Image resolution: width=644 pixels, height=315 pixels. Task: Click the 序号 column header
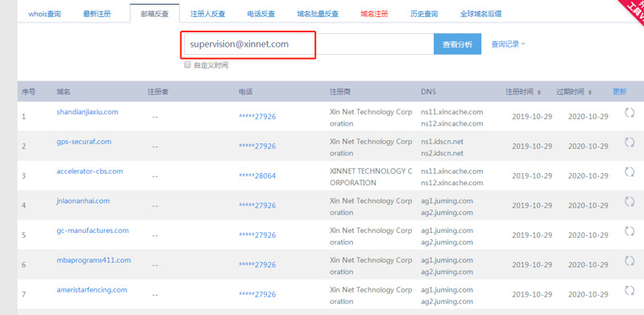[28, 92]
